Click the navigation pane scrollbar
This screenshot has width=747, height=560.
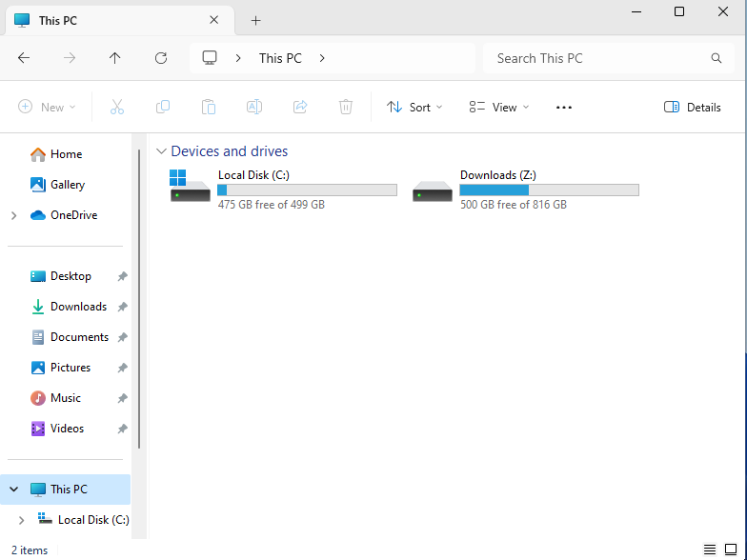click(139, 299)
